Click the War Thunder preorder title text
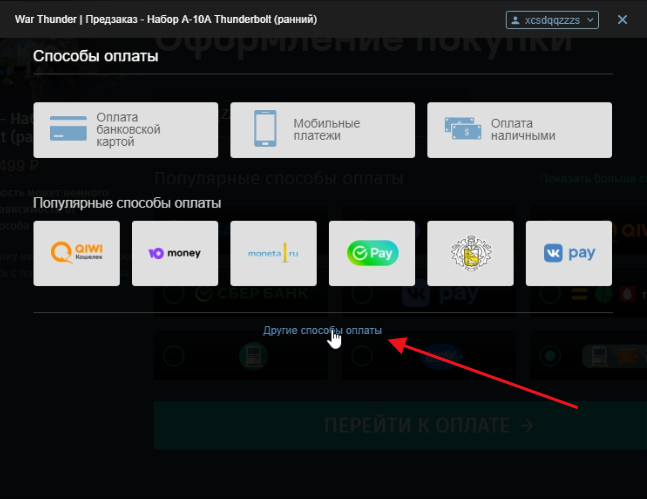Image resolution: width=647 pixels, height=499 pixels. (166, 19)
